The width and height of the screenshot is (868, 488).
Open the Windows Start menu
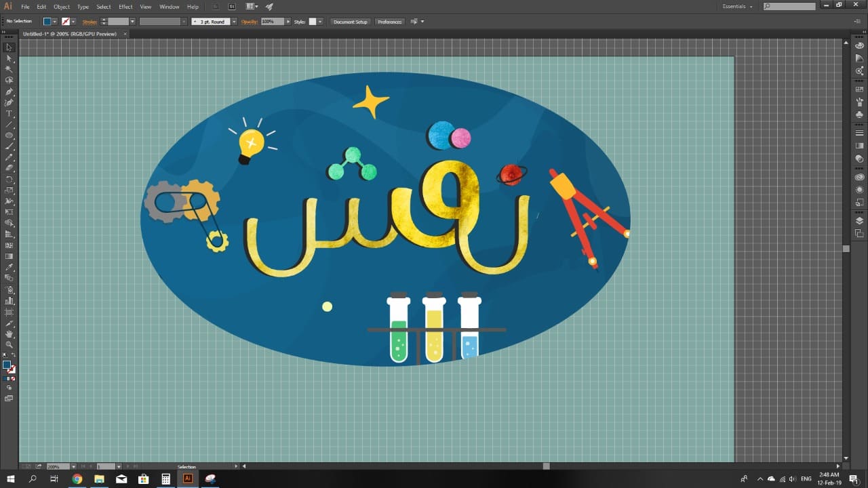pos(10,479)
